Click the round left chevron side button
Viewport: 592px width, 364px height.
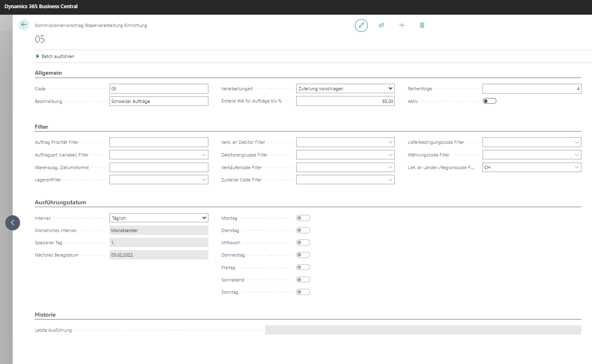(13, 223)
